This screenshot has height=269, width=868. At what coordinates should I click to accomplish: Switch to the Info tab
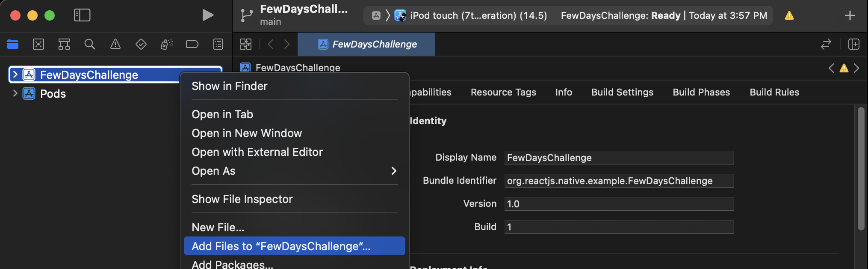564,92
